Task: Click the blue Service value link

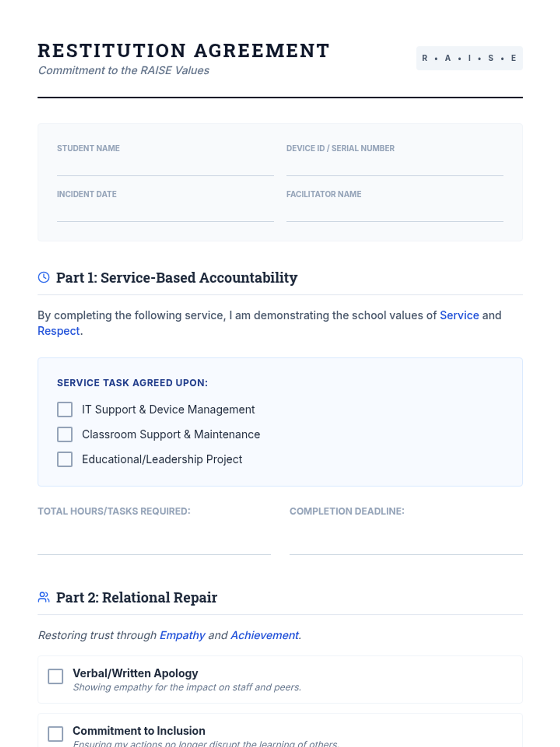Action: tap(459, 315)
